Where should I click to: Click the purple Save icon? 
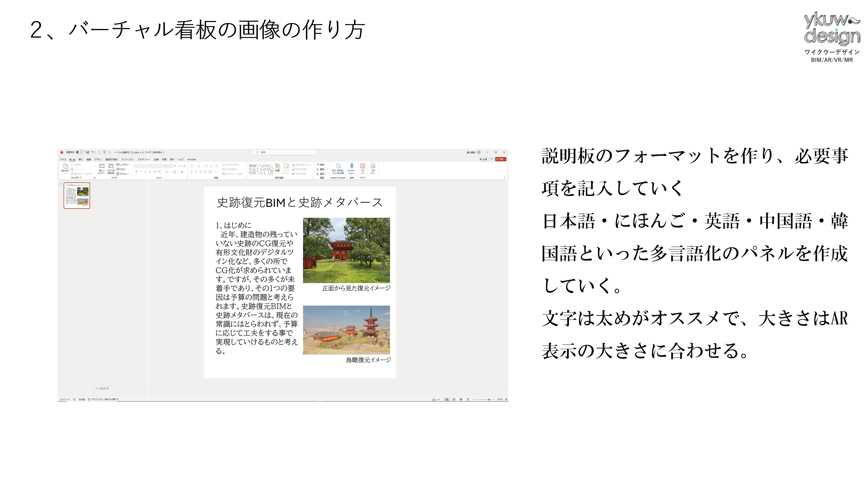[88, 152]
